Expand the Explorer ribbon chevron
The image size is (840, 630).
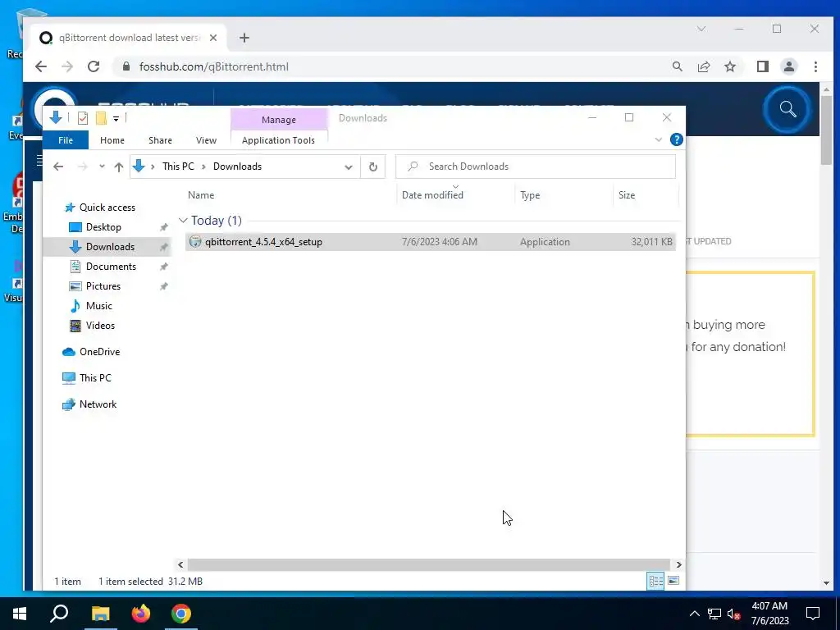tap(659, 139)
